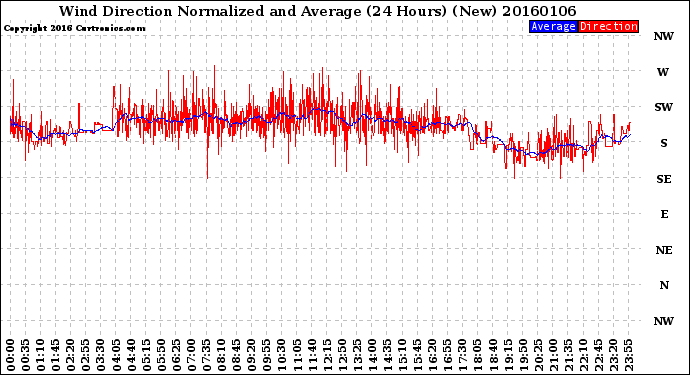The height and width of the screenshot is (375, 690).
Task: Click the 23:20 time axis label
Action: point(613,355)
